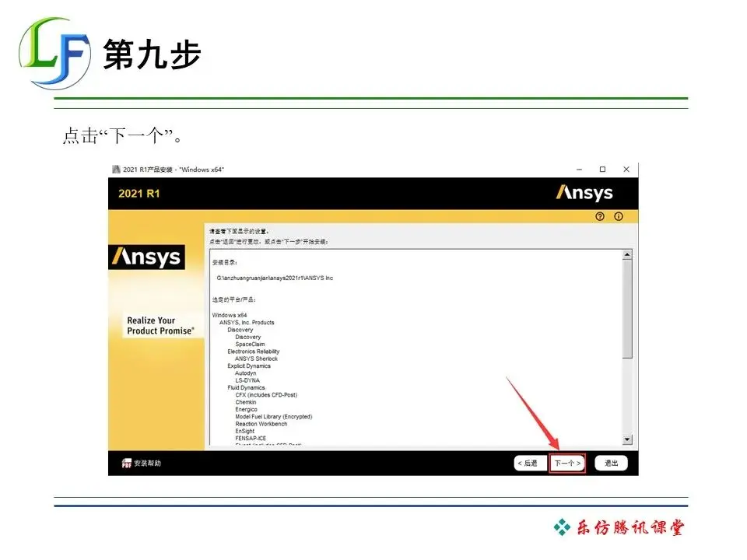
Task: Select 'ANSYS, Inc. Products' line
Action: [247, 322]
